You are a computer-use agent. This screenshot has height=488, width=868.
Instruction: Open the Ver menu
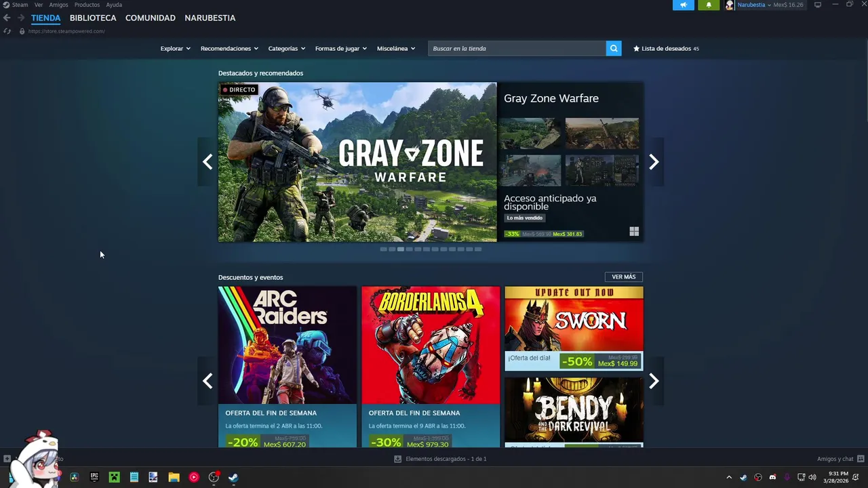pos(39,5)
